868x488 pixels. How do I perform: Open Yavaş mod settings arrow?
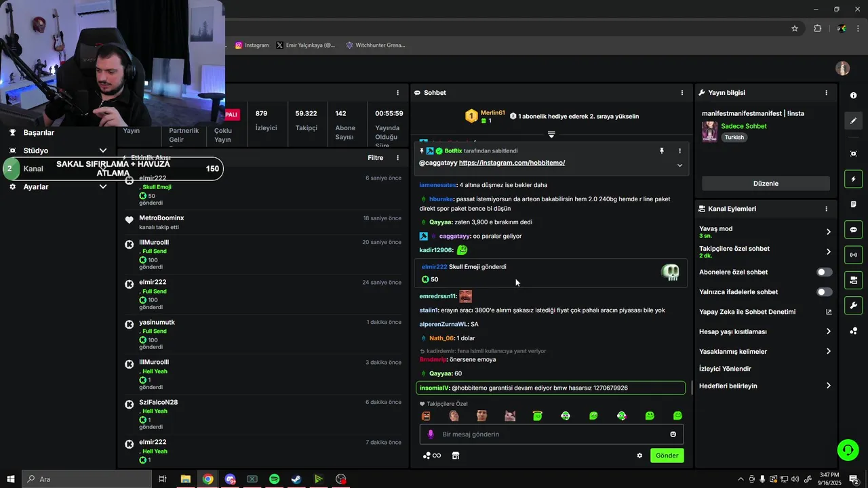828,232
